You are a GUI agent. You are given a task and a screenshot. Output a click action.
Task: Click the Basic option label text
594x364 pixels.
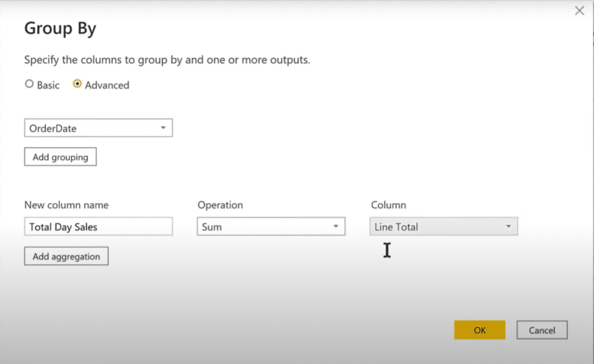48,85
